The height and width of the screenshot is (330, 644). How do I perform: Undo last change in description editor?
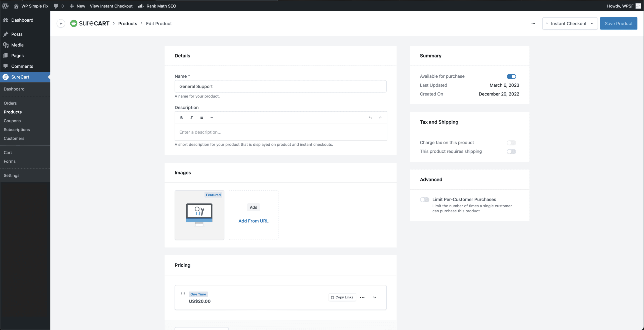click(x=370, y=118)
